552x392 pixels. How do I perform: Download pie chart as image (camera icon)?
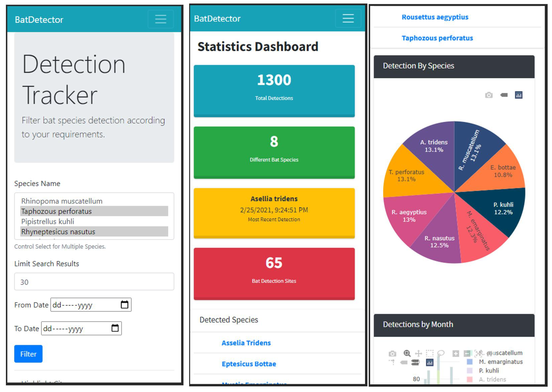(489, 95)
